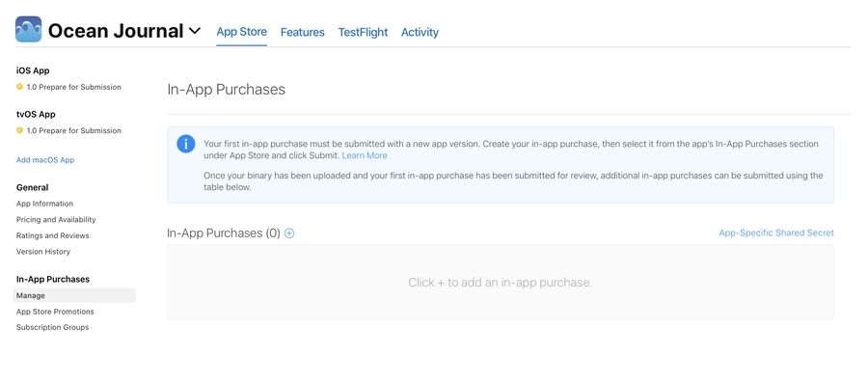Click the In-App Purchases sidebar heading
Image resolution: width=868 pixels, height=383 pixels.
[53, 280]
